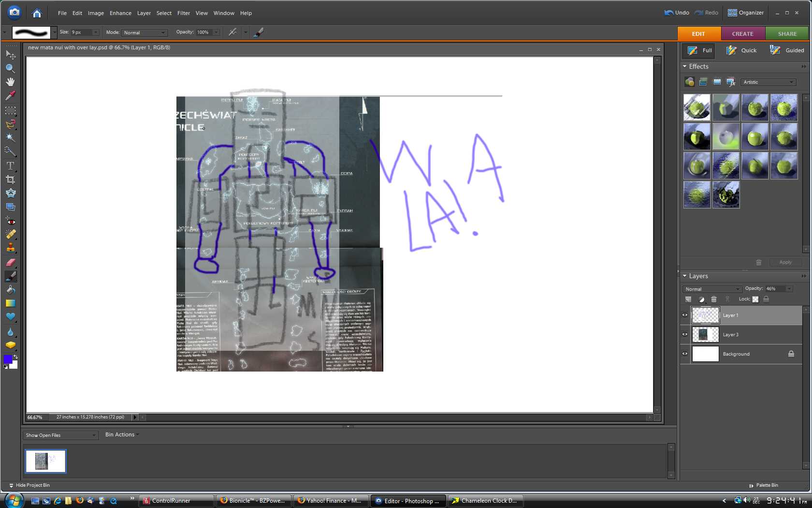Select the Eyedropper tool
This screenshot has width=812, height=508.
coord(10,95)
